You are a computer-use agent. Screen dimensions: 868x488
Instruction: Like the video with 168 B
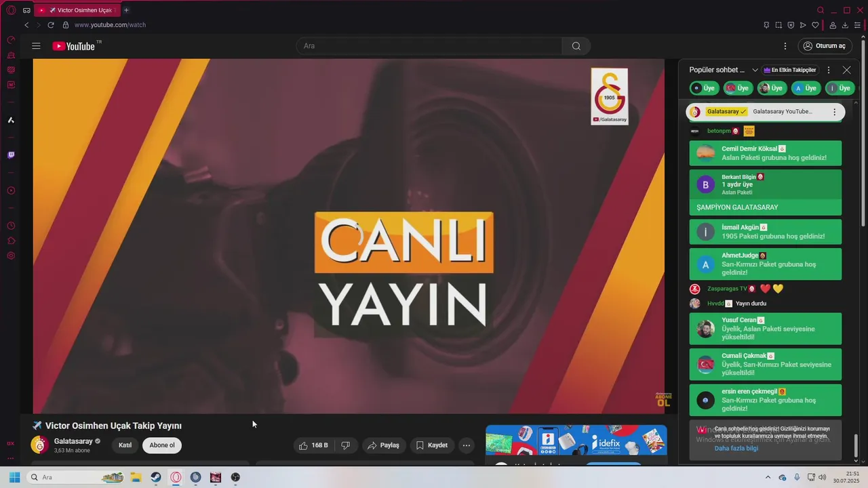point(314,445)
